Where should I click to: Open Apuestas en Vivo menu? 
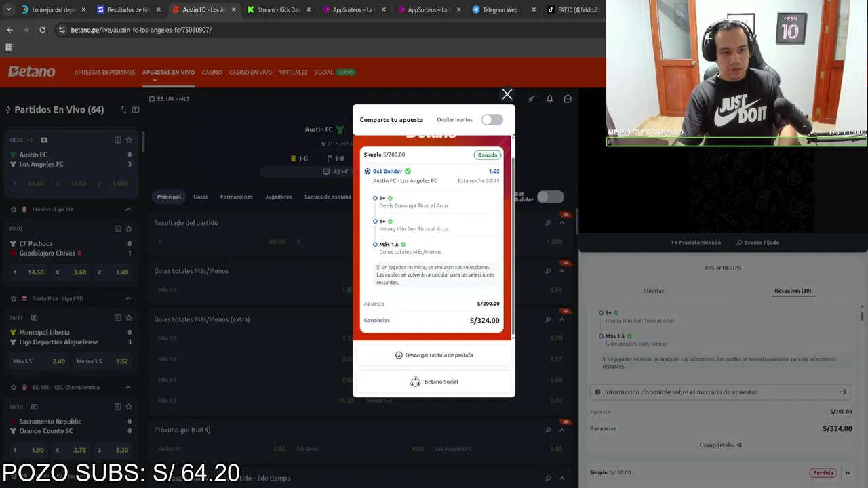168,73
